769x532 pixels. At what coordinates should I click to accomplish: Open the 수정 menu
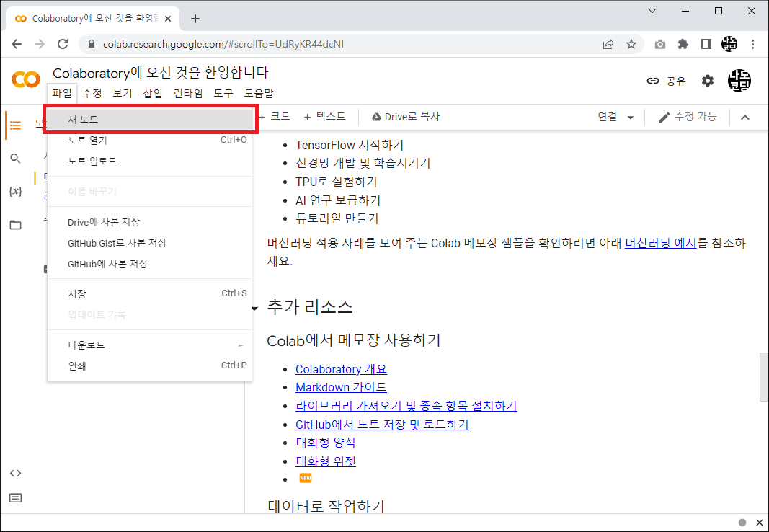pos(92,93)
